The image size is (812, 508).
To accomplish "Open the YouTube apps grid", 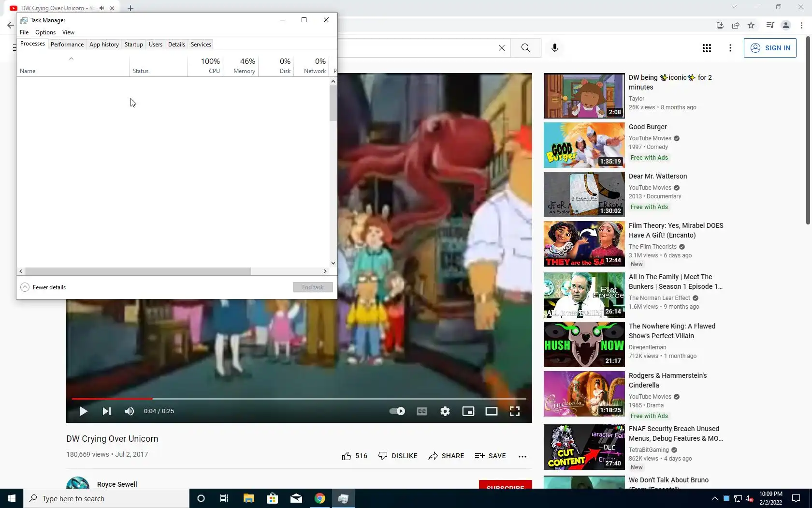I will (x=707, y=48).
